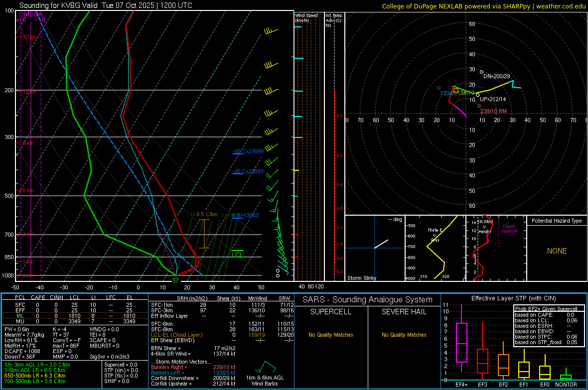The height and width of the screenshot is (390, 588).
Task: Click the 'NONE' hazard type text
Action: tap(557, 251)
